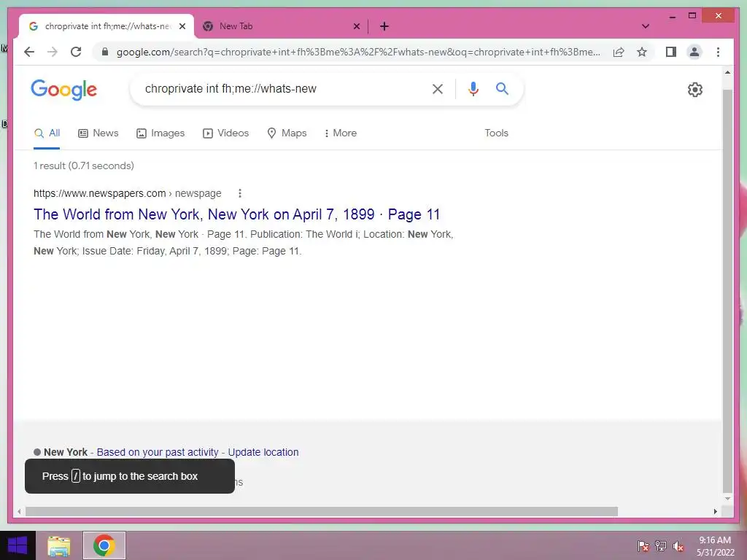Open Chrome three-dot menu
This screenshot has height=560, width=747.
coord(718,52)
